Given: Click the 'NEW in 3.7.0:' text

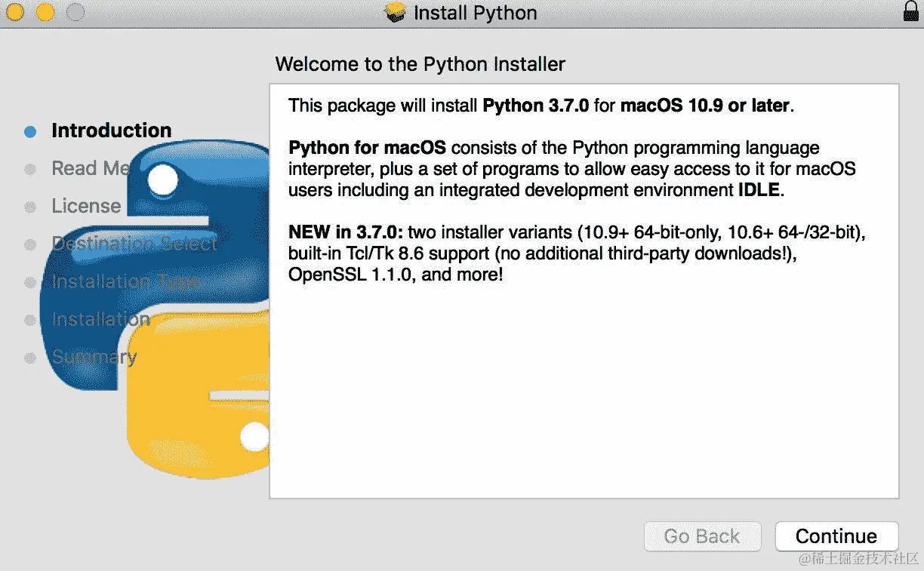Looking at the screenshot, I should 346,232.
